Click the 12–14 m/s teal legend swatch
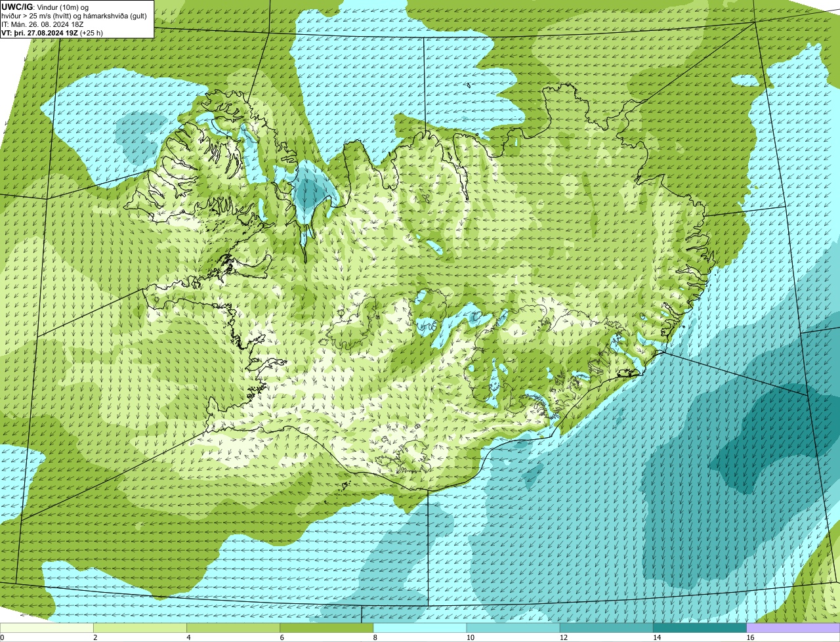840x642 pixels. coord(606,628)
